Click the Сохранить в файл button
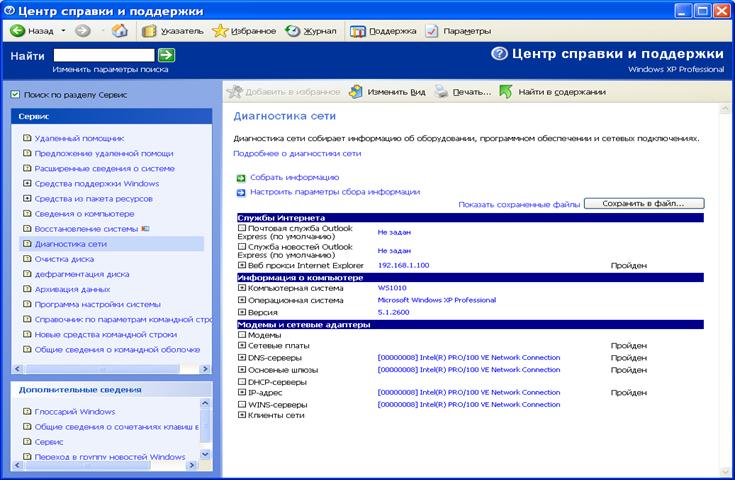The height and width of the screenshot is (480, 735). click(x=643, y=203)
